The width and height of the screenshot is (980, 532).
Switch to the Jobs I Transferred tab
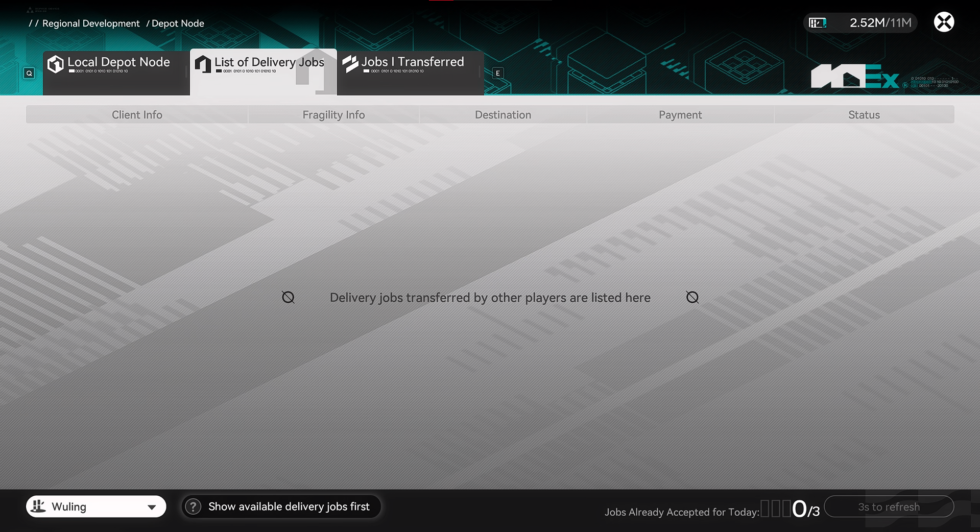click(411, 72)
